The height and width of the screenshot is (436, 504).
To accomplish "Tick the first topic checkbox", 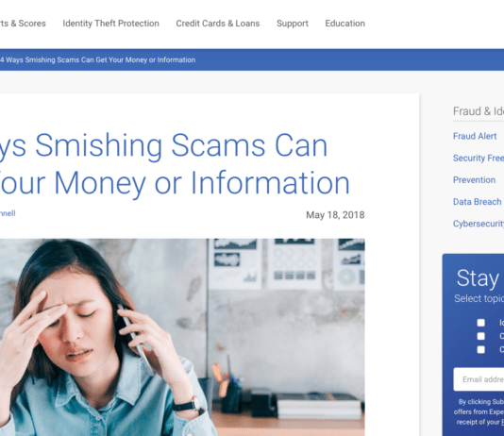I will 480,323.
